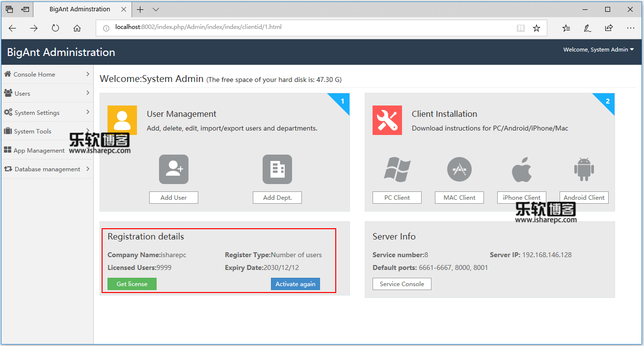This screenshot has height=346, width=644.
Task: Click the green Get license button
Action: 132,284
